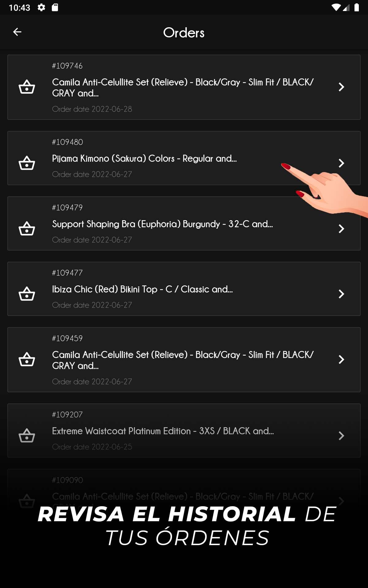
Task: Expand order #109459 with its chevron
Action: point(341,360)
